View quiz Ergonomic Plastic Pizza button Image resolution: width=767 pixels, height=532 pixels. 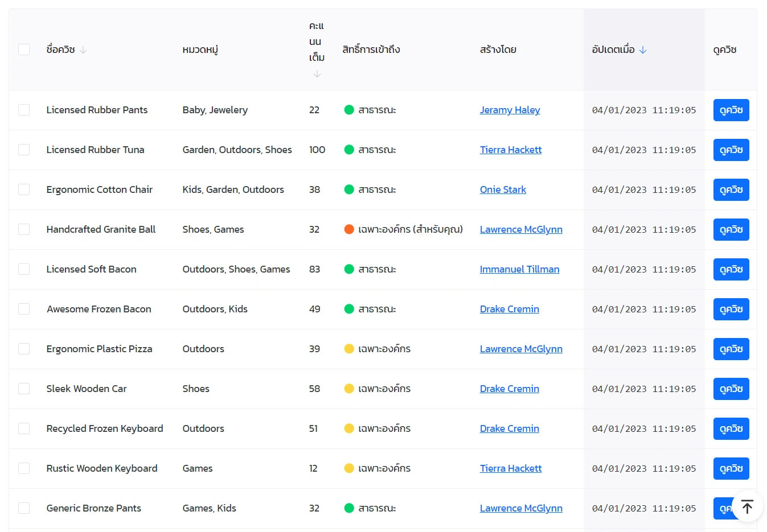tap(731, 349)
